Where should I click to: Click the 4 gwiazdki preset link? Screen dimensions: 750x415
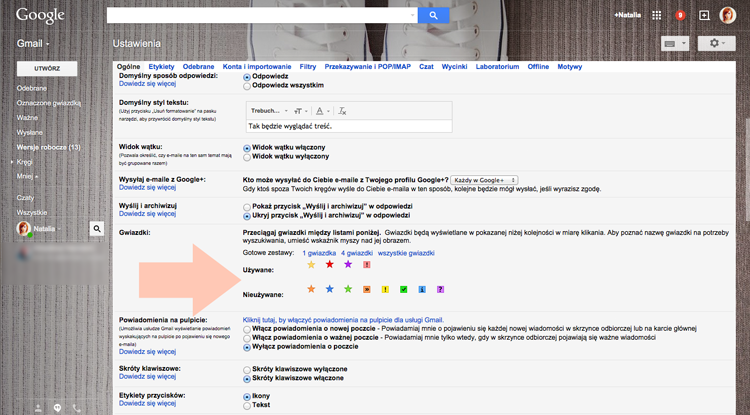click(357, 253)
